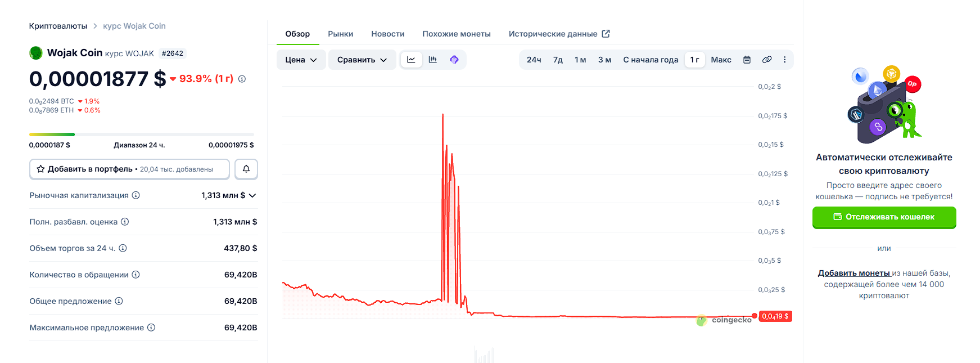
Task: Open the Цена dropdown
Action: pos(301,60)
